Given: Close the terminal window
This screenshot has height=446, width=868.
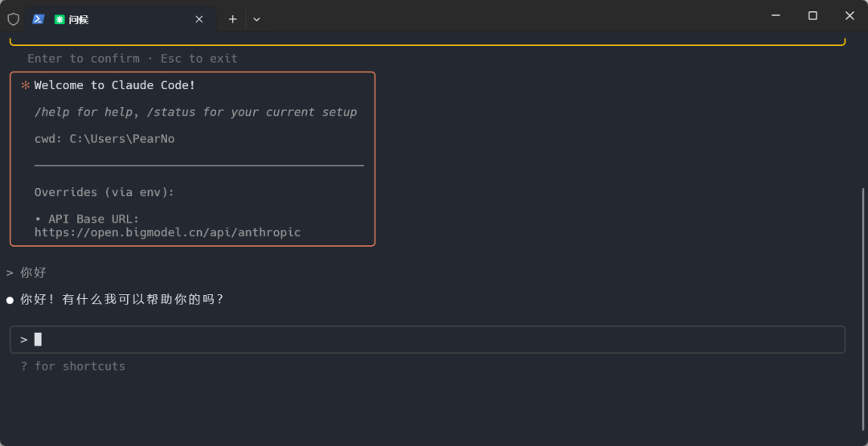Looking at the screenshot, I should pyautogui.click(x=850, y=15).
